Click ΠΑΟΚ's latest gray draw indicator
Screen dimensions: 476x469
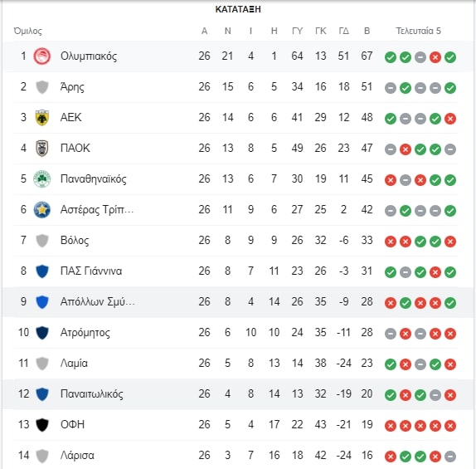point(450,149)
